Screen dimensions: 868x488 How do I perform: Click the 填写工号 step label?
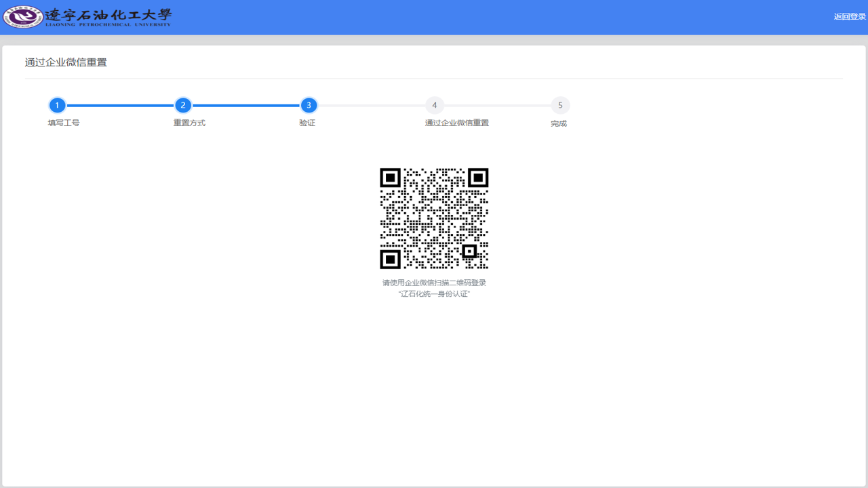[x=64, y=123]
